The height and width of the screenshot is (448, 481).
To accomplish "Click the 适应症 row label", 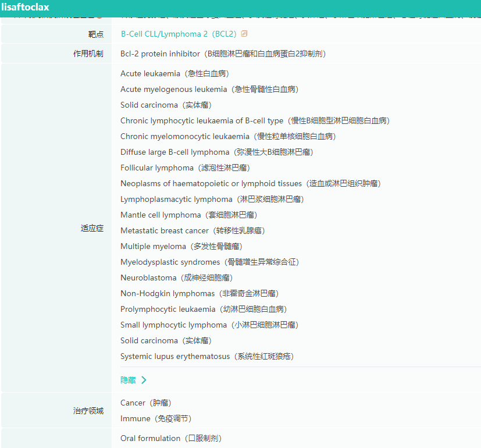I will 92,228.
